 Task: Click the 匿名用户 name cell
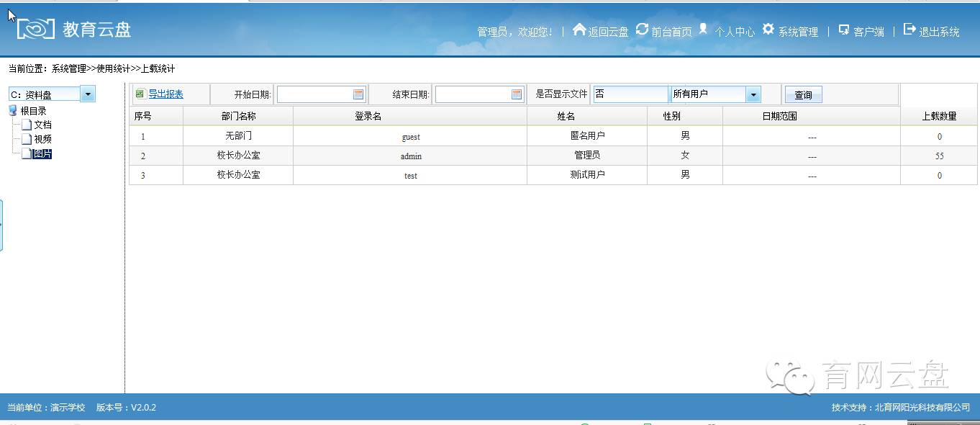587,136
